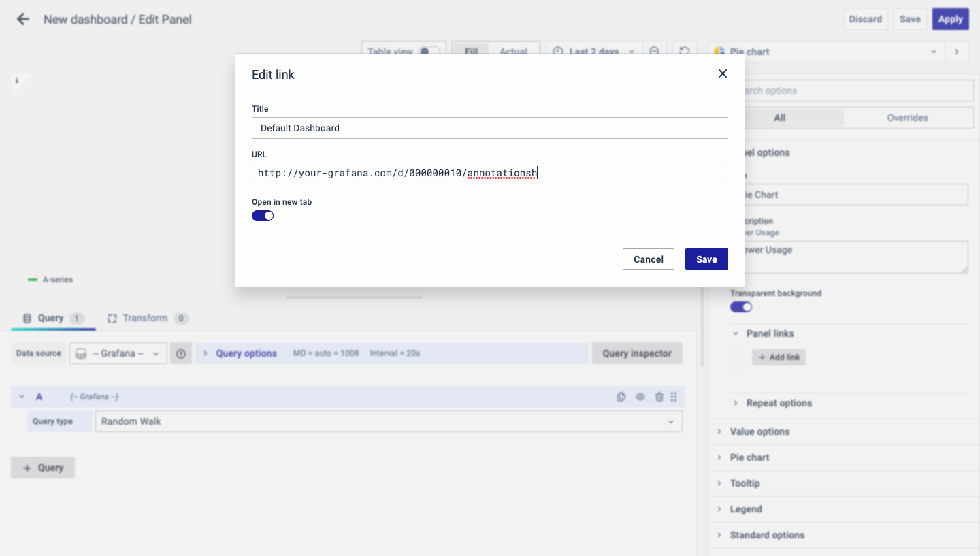
Task: Toggle query A visibility eye icon
Action: pos(640,397)
